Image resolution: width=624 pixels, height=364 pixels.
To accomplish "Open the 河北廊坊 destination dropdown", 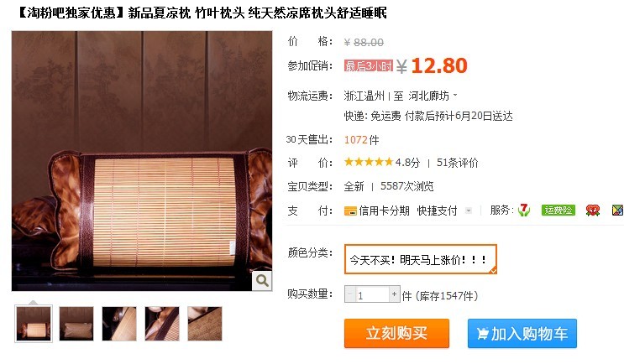I will 433,96.
